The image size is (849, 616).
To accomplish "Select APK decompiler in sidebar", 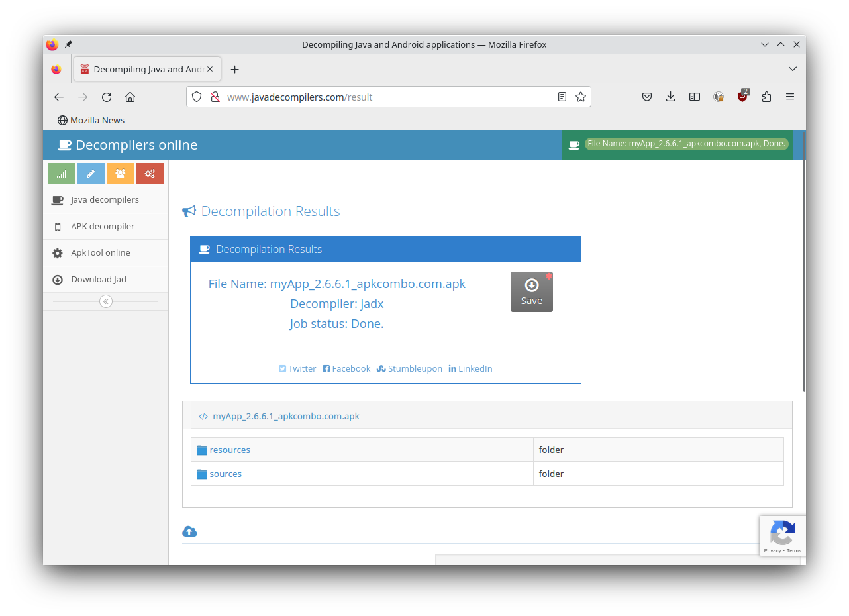I will pyautogui.click(x=103, y=227).
